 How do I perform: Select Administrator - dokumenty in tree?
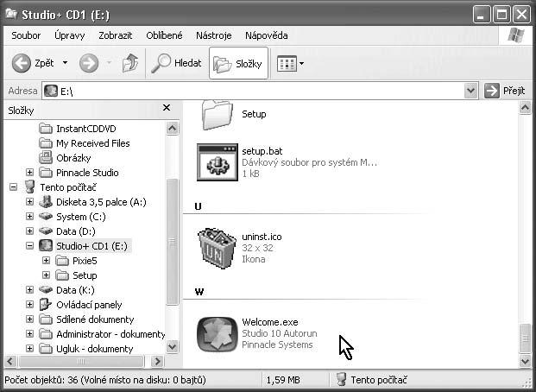(110, 334)
